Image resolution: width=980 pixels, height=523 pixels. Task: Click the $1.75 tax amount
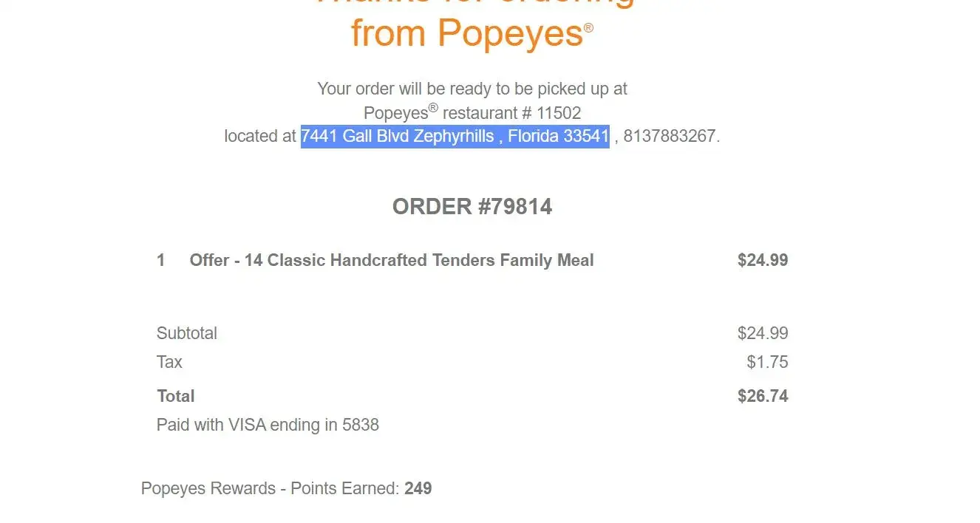[767, 362]
